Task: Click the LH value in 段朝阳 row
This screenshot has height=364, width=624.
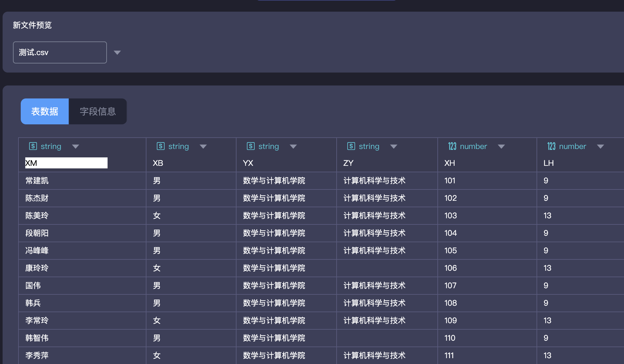Action: pyautogui.click(x=546, y=233)
